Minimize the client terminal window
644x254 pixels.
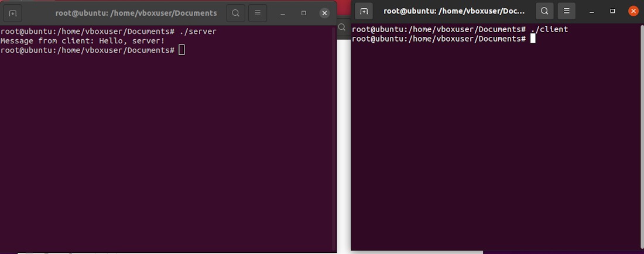click(591, 12)
